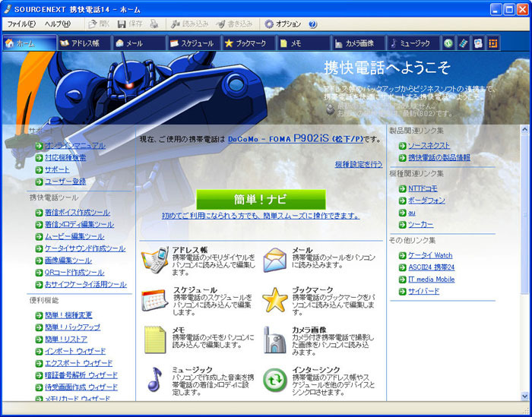Click the 保存 floppy disk button

pyautogui.click(x=130, y=24)
